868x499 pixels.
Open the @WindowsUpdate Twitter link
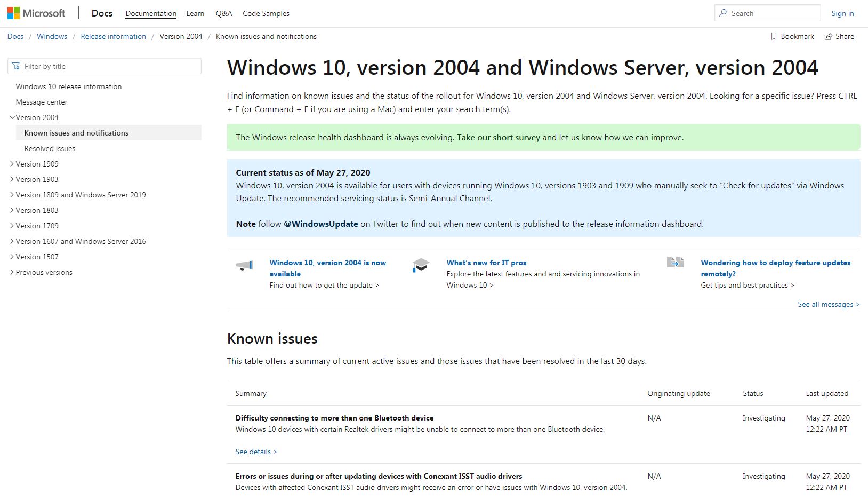click(320, 224)
